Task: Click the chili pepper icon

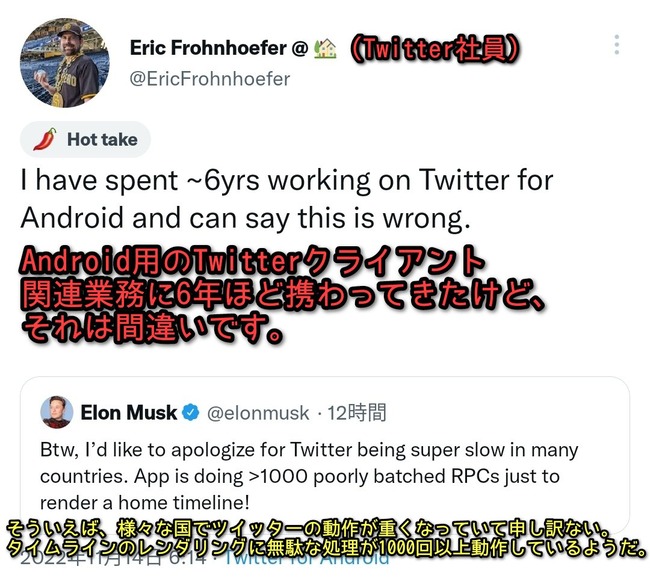Action: click(44, 140)
